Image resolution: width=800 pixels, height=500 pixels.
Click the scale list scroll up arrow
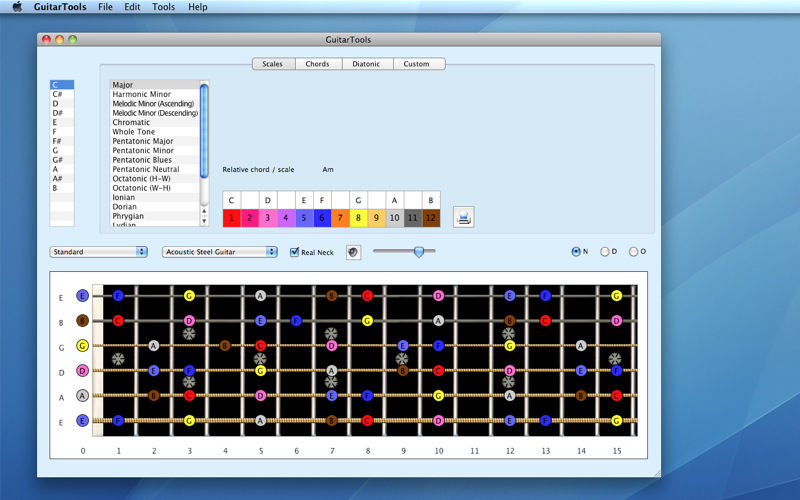[204, 211]
